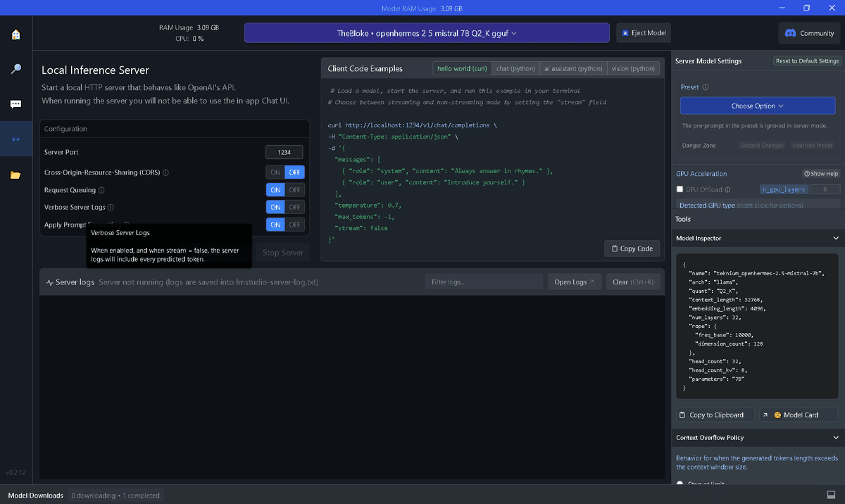Click the Stop Server button
Screen dimensions: 845x504
pos(282,253)
